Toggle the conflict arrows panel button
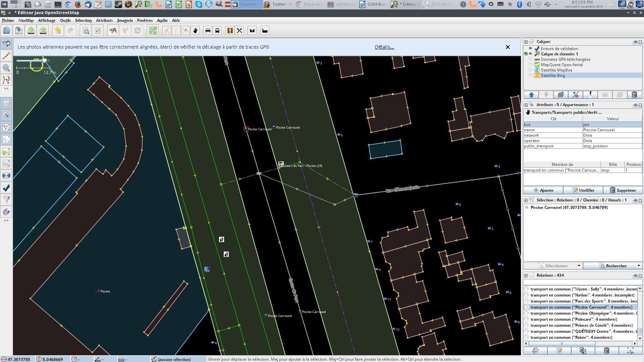 click(6, 176)
